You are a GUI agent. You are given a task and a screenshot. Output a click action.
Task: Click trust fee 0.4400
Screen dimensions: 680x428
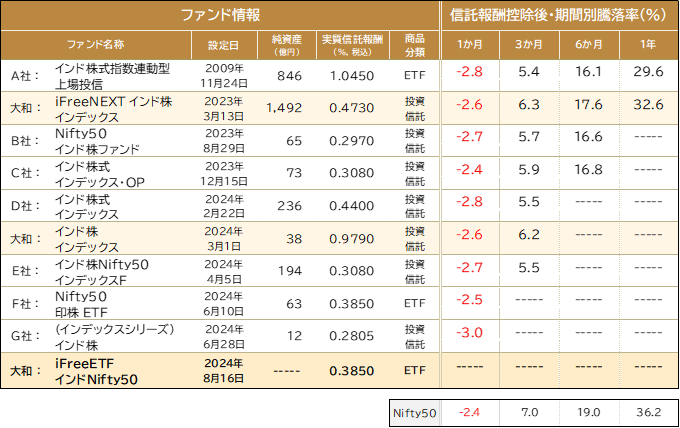click(x=352, y=206)
